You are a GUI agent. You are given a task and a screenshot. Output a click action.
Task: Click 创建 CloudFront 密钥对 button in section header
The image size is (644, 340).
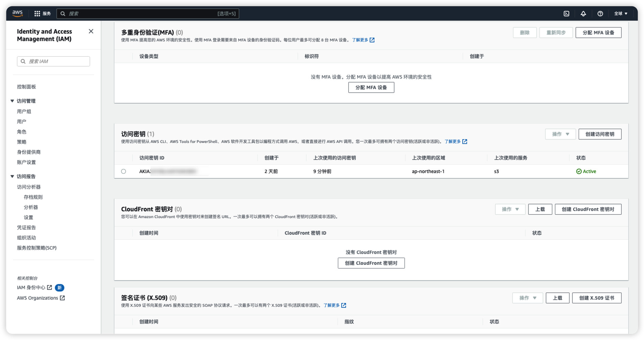(588, 209)
